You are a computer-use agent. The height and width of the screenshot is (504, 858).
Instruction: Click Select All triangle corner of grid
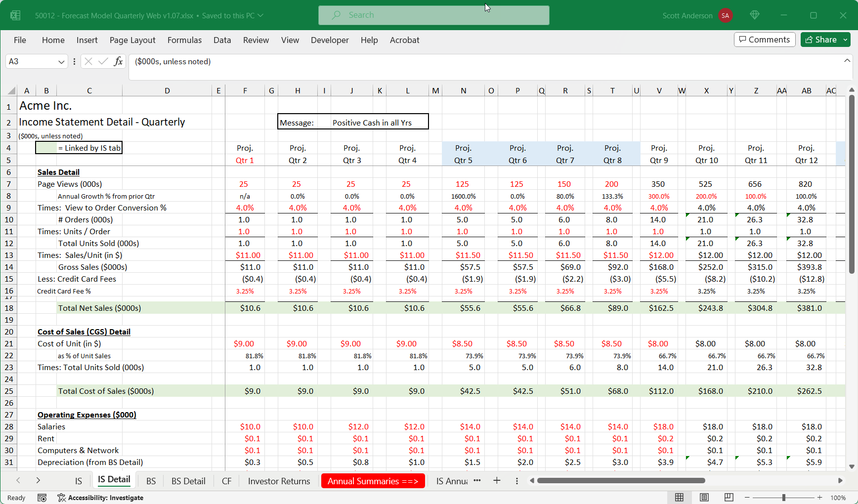(x=11, y=91)
